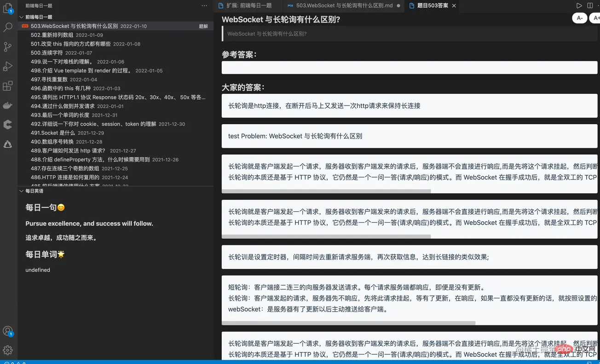Click A- to decrease font size
This screenshot has width=600, height=364.
click(x=579, y=18)
